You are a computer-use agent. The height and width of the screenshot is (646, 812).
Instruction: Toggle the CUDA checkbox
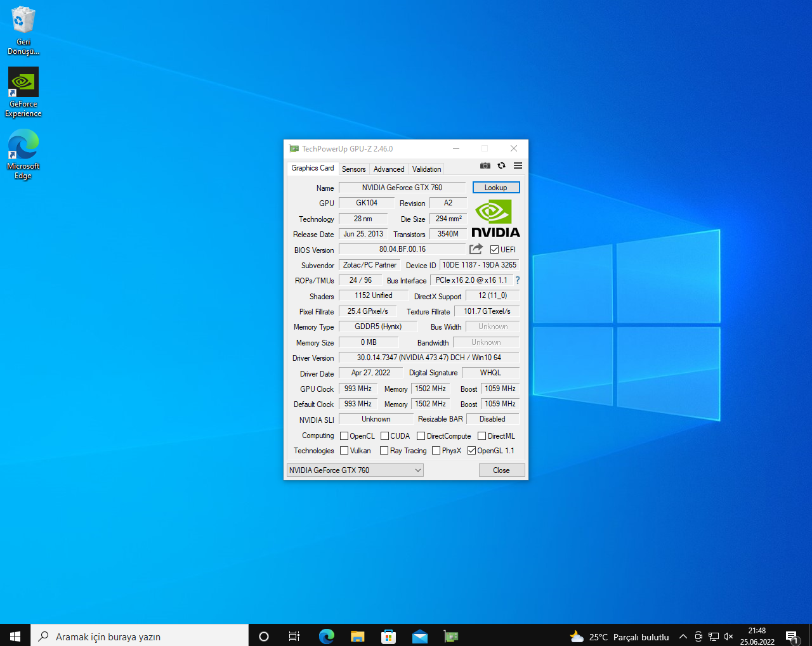(384, 436)
